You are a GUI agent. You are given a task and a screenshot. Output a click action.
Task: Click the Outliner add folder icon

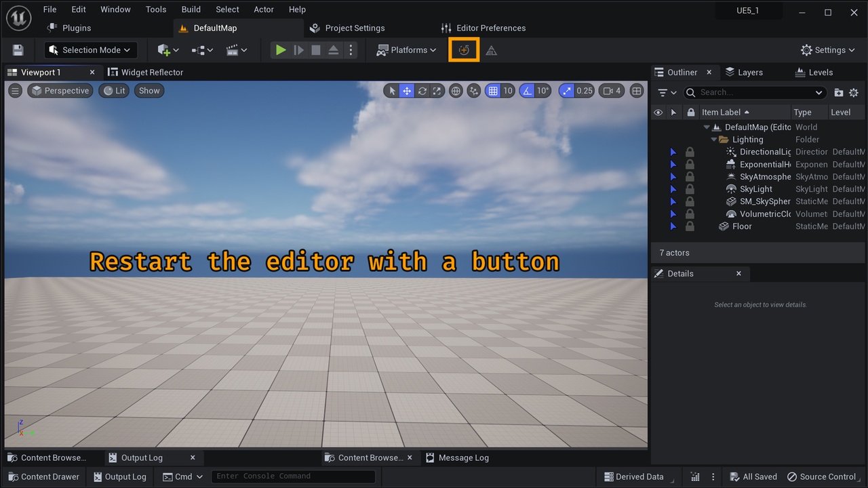(x=839, y=92)
